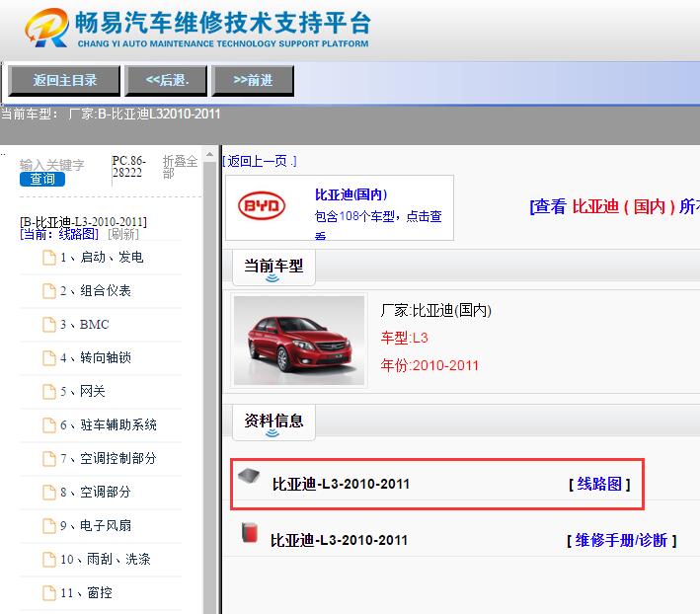Click the file icon beside 8、空调部分
The height and width of the screenshot is (614, 700).
click(x=49, y=493)
